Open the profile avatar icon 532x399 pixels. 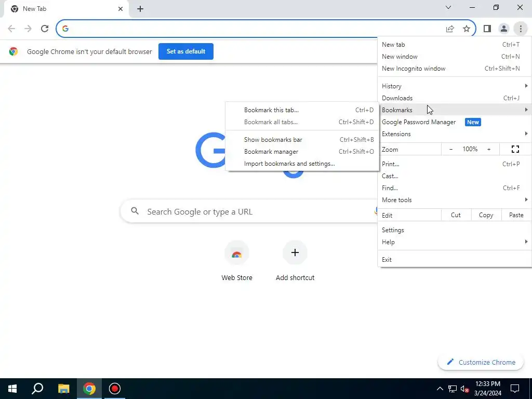pos(504,29)
